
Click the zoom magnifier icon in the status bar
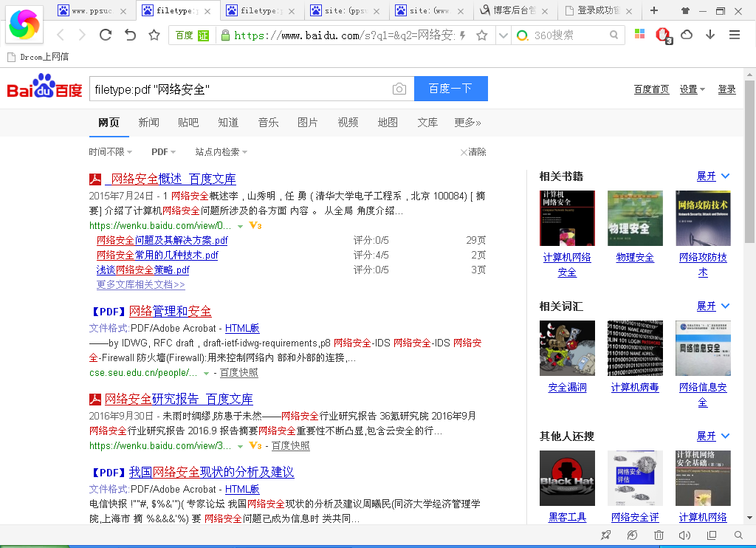(738, 535)
